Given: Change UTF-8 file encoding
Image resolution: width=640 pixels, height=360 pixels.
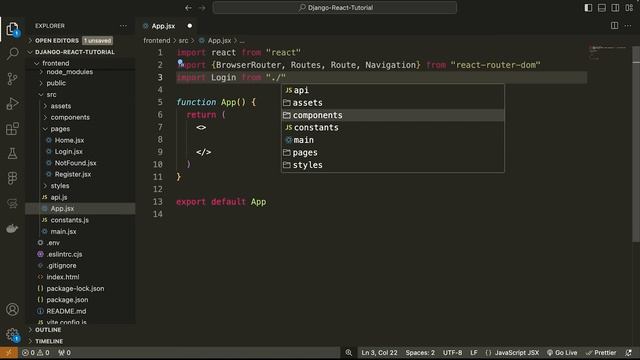Looking at the screenshot, I should [452, 353].
